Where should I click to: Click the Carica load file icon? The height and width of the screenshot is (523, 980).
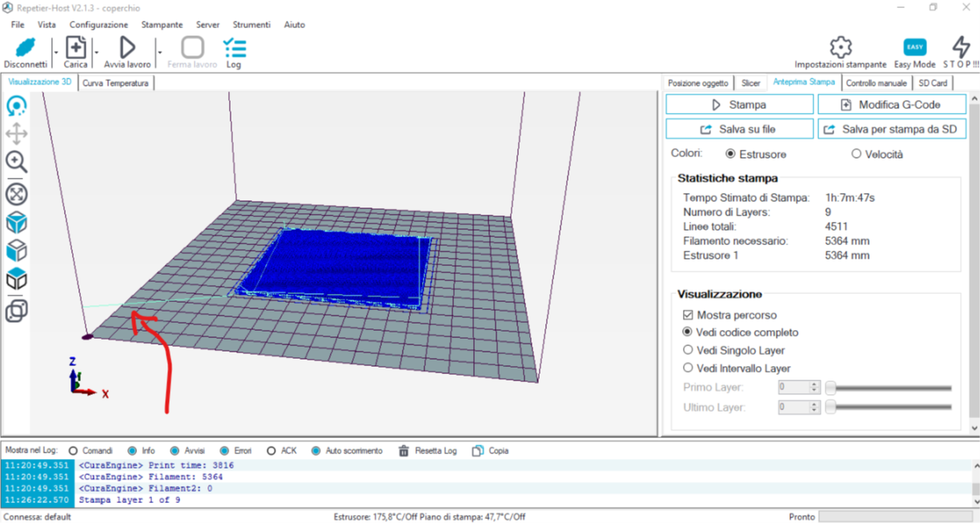click(75, 48)
